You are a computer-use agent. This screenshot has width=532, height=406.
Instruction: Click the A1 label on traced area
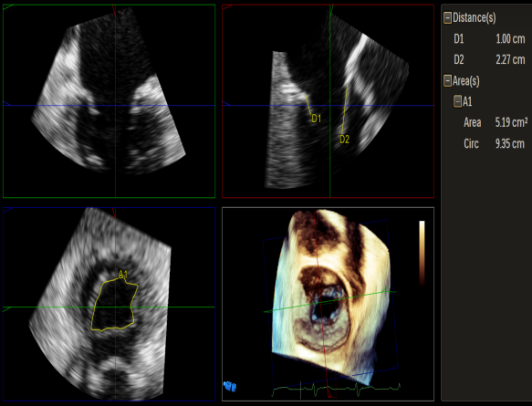coord(123,275)
